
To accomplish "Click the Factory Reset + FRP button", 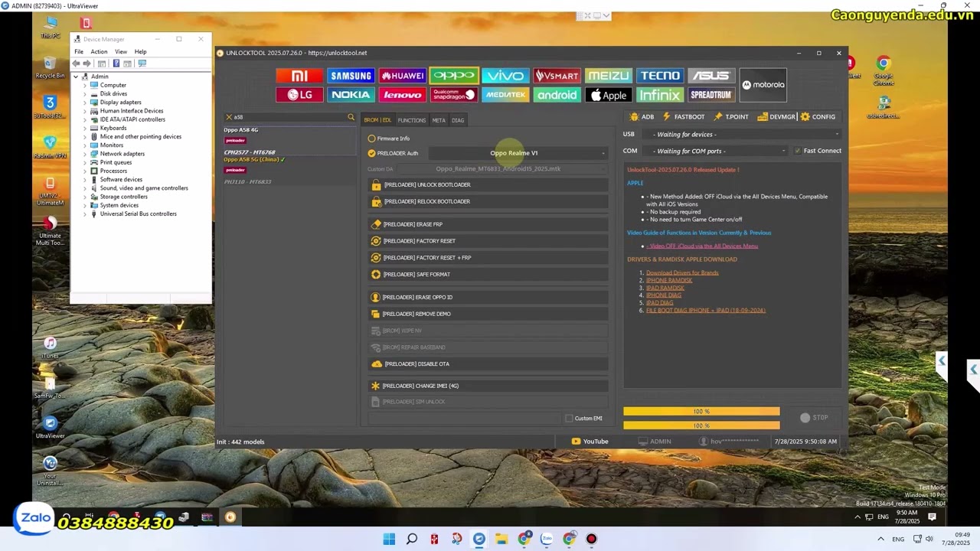I will click(488, 258).
